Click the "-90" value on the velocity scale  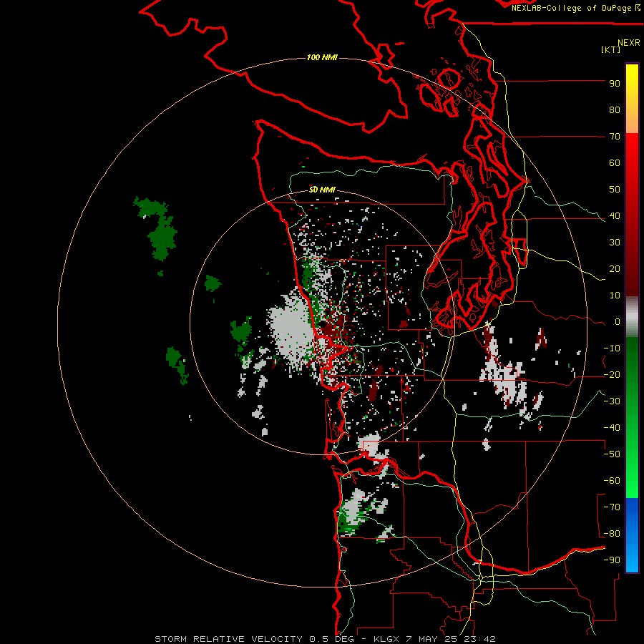click(612, 560)
